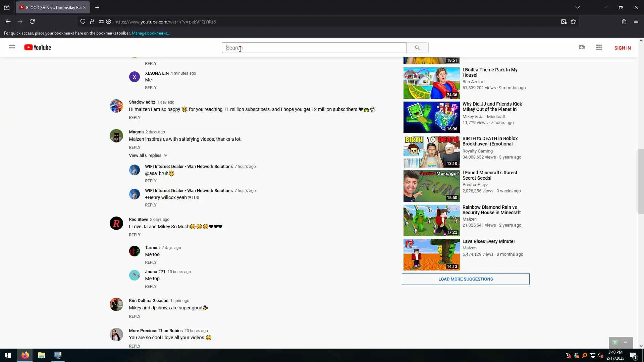Reload the page with refresh icon
Screen dimensions: 644x362
click(x=32, y=22)
